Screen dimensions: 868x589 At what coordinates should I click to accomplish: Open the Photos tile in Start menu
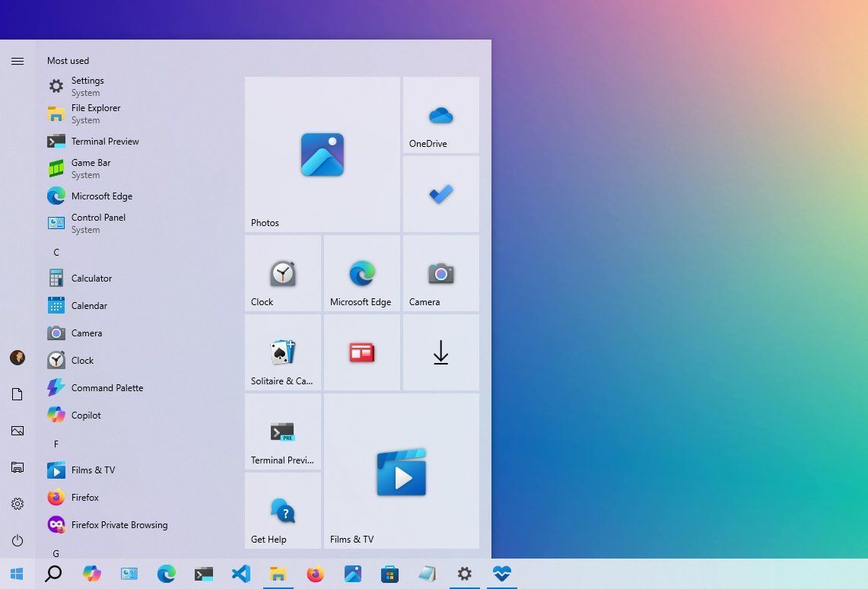pyautogui.click(x=322, y=154)
